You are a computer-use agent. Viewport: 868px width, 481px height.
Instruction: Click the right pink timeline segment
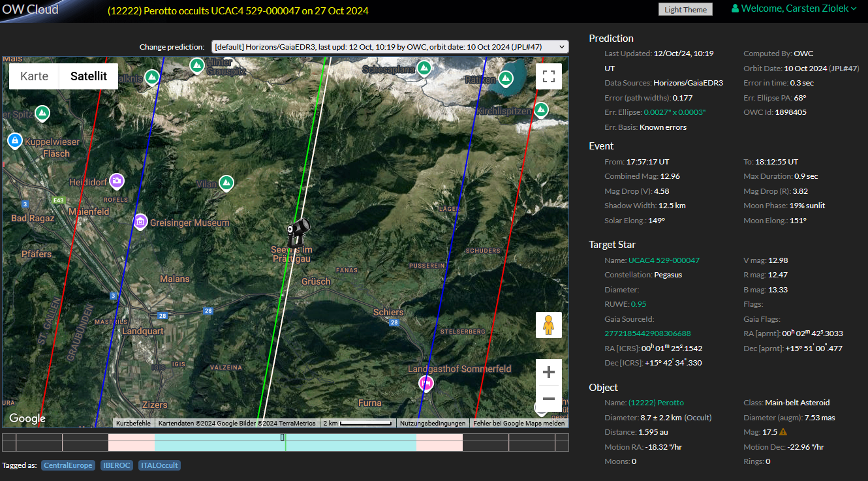[439, 442]
